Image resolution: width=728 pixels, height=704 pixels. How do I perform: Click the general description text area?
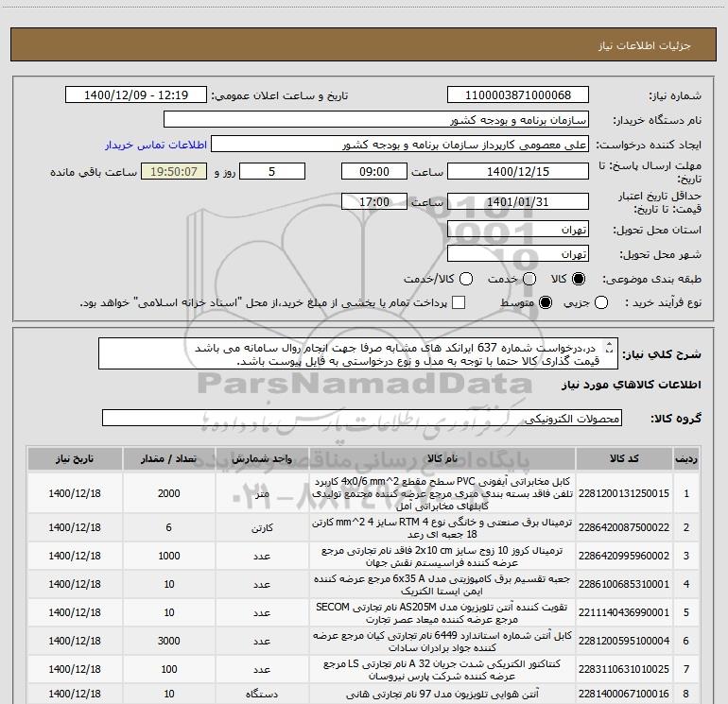pos(358,353)
